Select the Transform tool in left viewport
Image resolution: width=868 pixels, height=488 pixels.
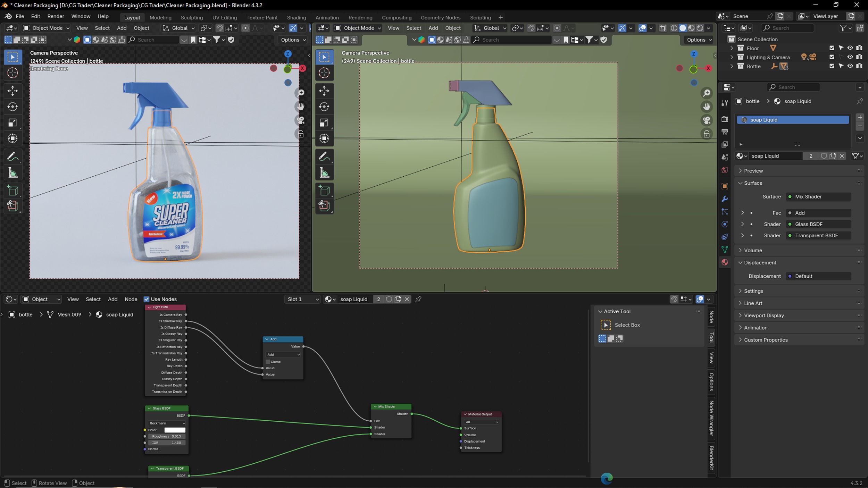click(x=13, y=138)
